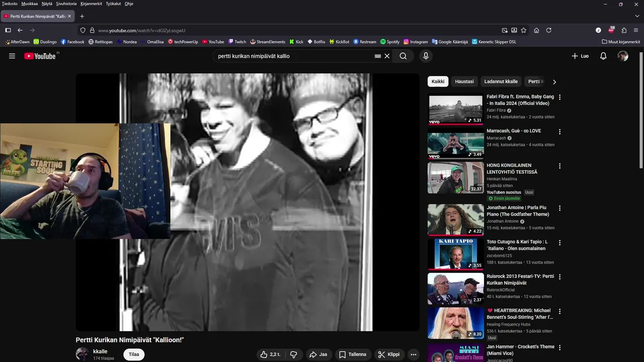The image size is (644, 362).
Task: Open options menu for the Jan Hammer video
Action: point(559,347)
